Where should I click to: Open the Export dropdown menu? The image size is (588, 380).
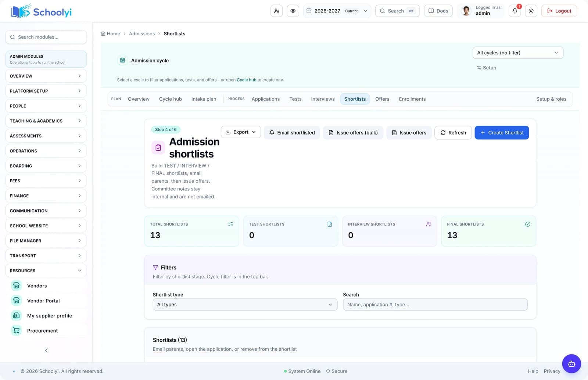pyautogui.click(x=241, y=132)
